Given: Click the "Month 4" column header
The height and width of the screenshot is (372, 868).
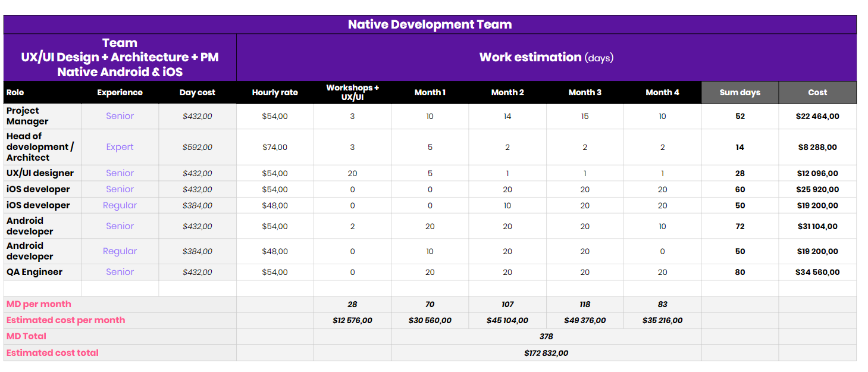Looking at the screenshot, I should click(662, 92).
